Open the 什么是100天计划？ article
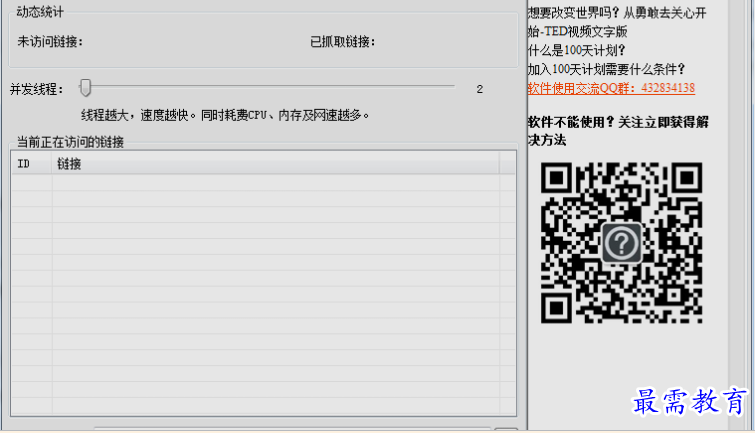Viewport: 755px width, 433px height. pos(576,51)
